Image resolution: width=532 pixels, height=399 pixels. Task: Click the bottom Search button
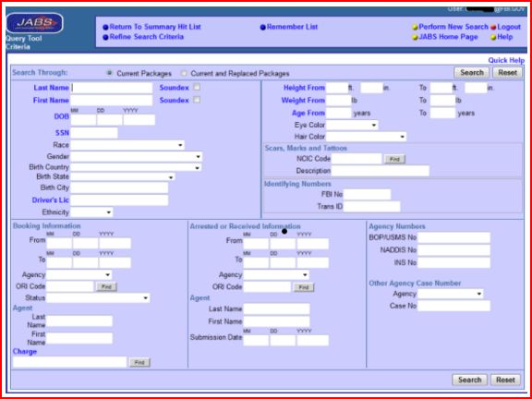pyautogui.click(x=469, y=380)
